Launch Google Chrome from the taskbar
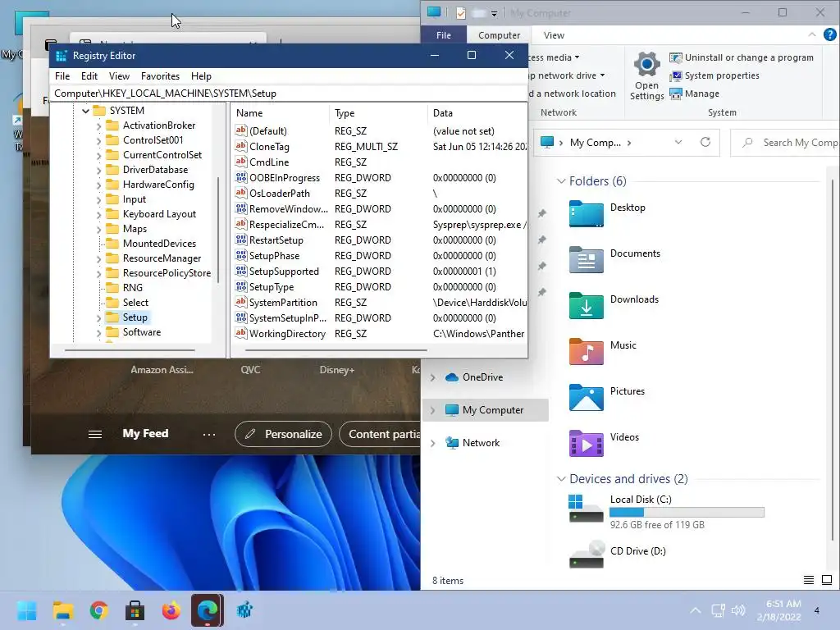The width and height of the screenshot is (840, 630). tap(98, 610)
